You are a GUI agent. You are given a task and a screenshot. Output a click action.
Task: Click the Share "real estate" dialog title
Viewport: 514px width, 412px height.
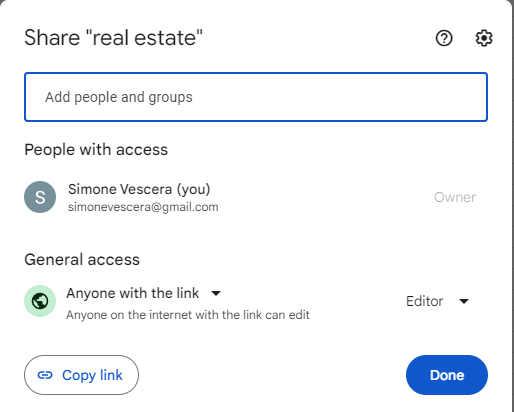113,37
